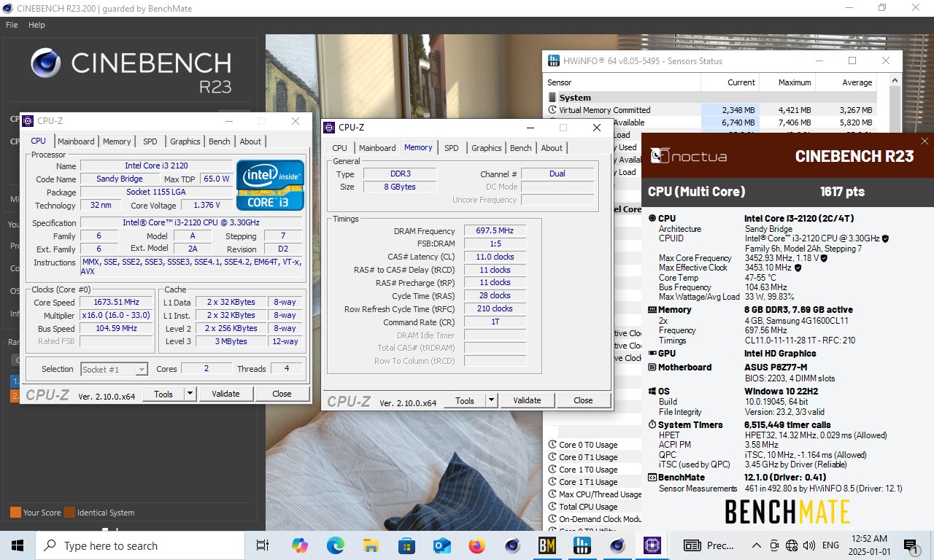
Task: Click Close button in the left CPU-Z window
Action: [282, 394]
